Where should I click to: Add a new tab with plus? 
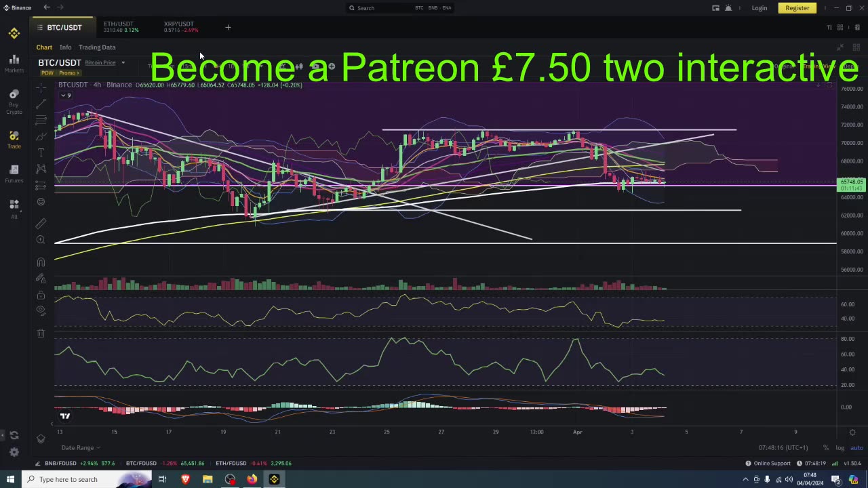click(228, 28)
